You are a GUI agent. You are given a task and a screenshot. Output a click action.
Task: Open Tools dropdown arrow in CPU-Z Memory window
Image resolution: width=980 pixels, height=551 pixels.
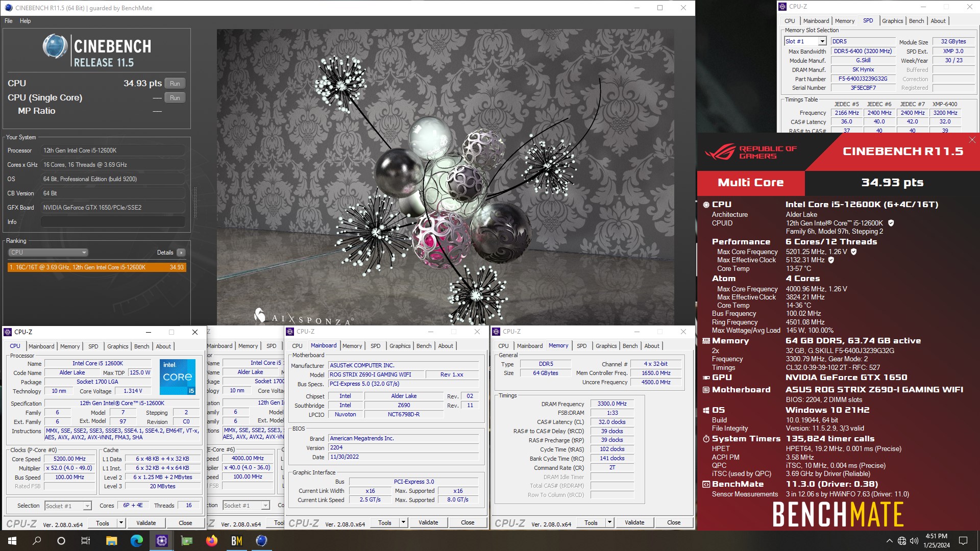(609, 522)
